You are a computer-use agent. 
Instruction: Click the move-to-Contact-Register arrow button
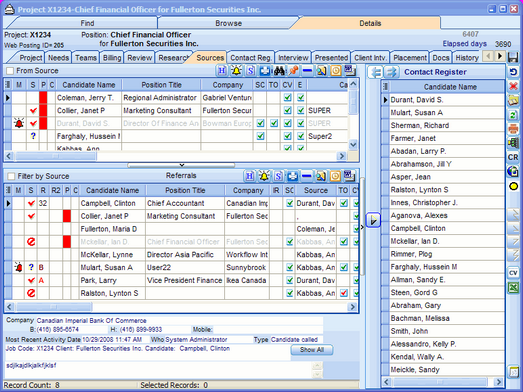click(x=373, y=220)
